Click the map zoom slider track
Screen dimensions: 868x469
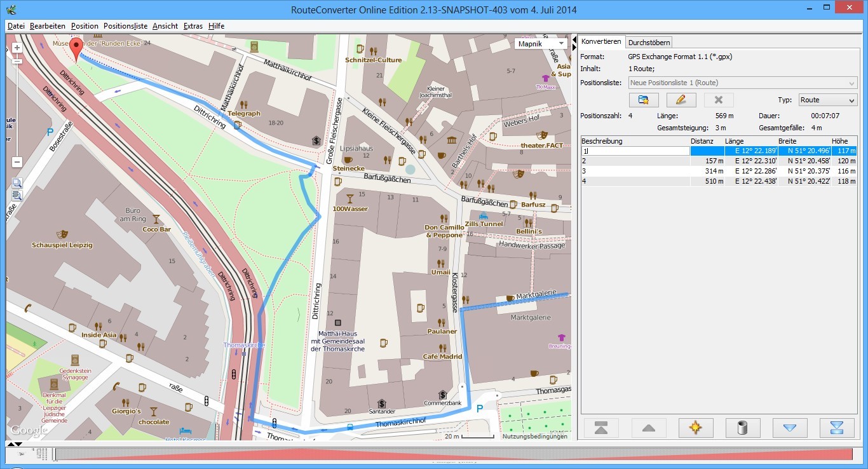coord(17,108)
